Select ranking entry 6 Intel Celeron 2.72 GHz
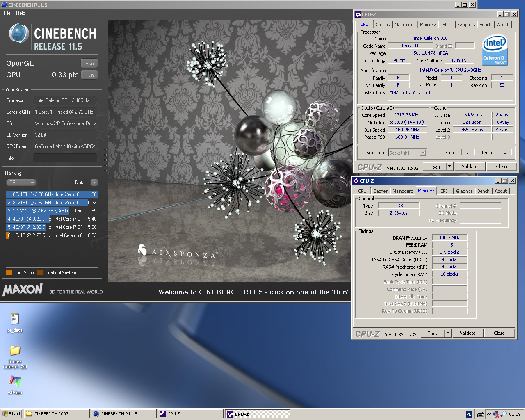Screen dimensions: 525x420 (x=52, y=235)
